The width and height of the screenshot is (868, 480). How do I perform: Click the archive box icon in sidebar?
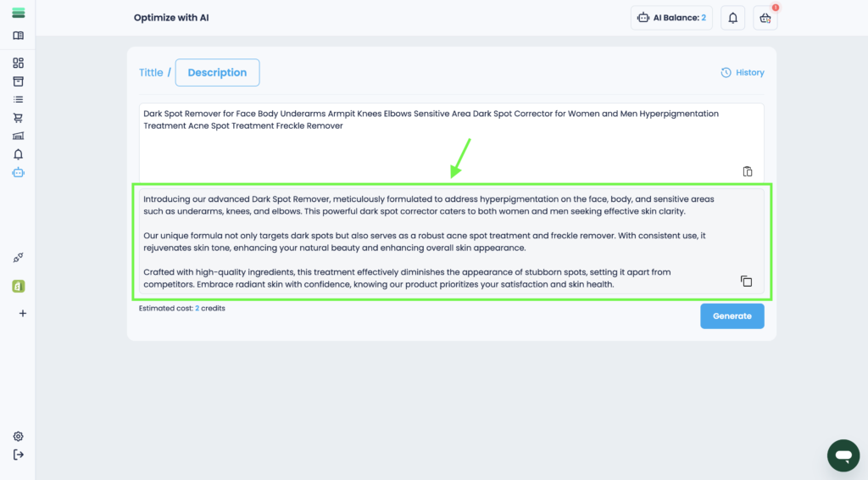click(x=18, y=81)
